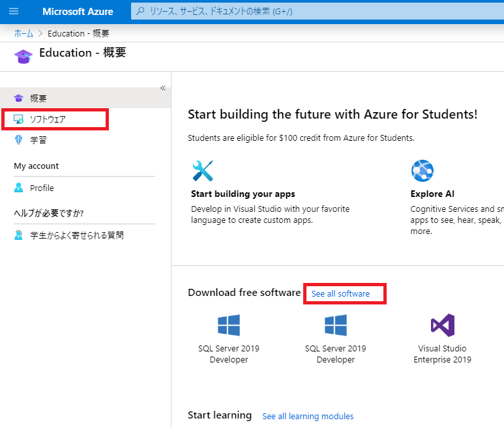The image size is (504, 427).
Task: Click the search magnifier icon
Action: coord(140,11)
